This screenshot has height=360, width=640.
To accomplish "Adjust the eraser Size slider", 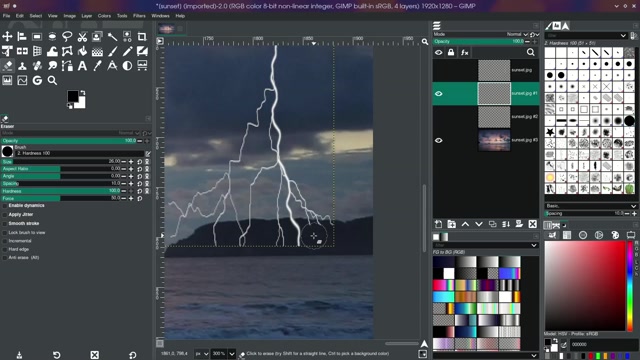I will tap(61, 162).
